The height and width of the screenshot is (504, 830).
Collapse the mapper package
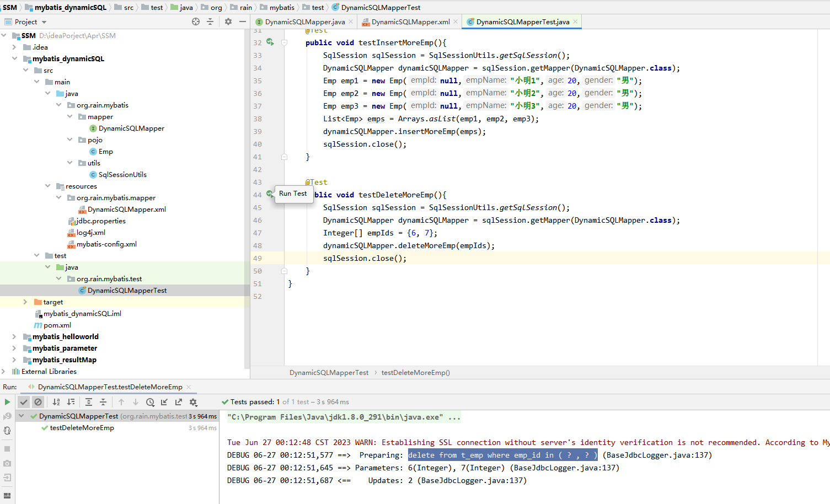point(70,116)
